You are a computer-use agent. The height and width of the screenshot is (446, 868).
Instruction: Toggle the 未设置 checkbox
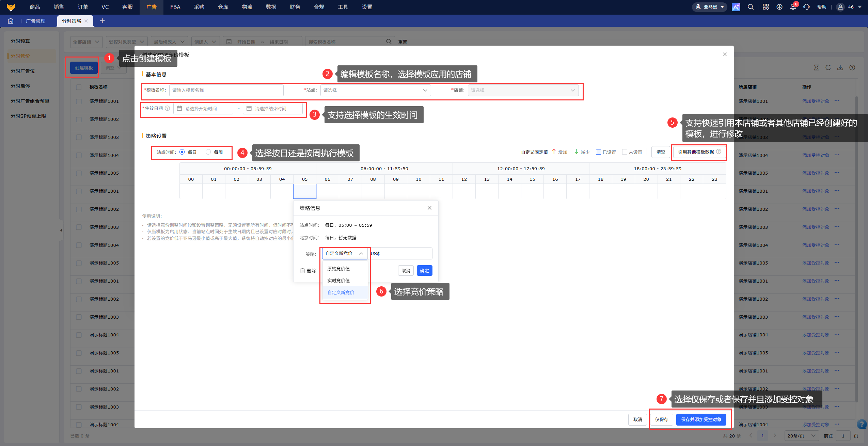pos(625,152)
